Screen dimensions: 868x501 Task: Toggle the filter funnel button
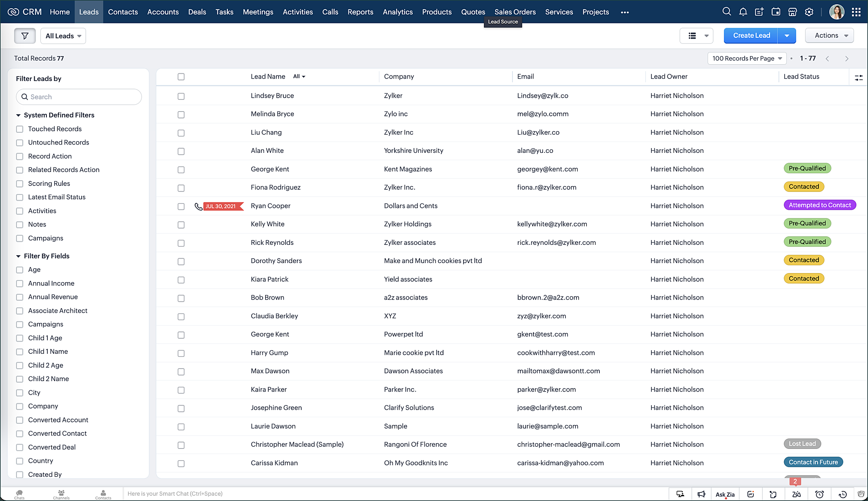point(25,36)
